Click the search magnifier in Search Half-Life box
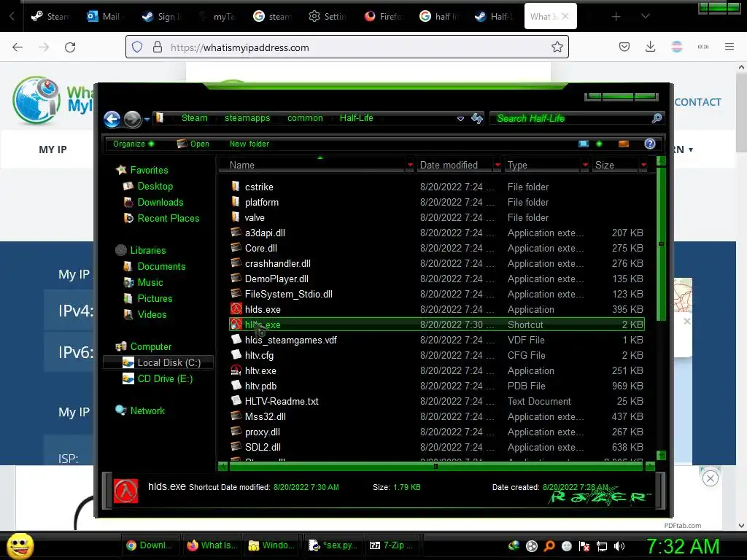 (x=657, y=118)
